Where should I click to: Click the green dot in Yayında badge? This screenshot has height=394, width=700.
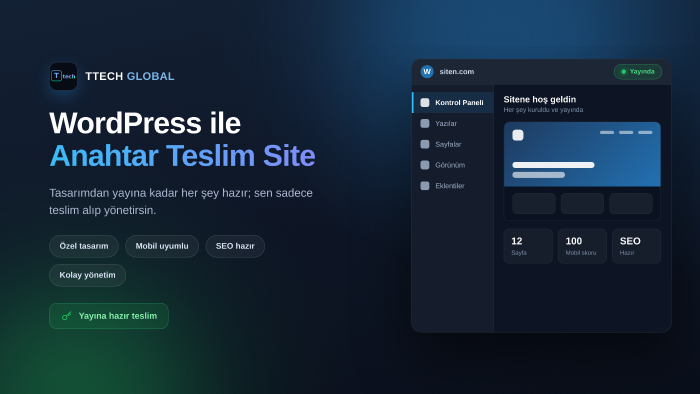(x=624, y=72)
